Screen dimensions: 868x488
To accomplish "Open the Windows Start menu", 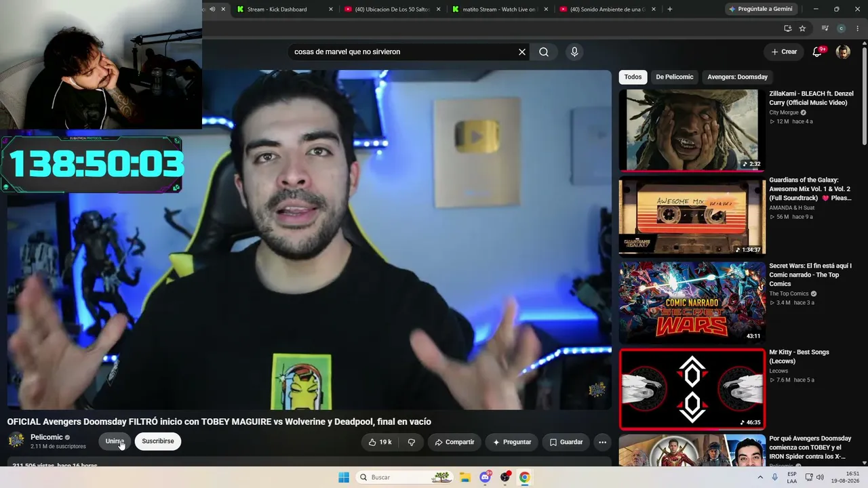I will tap(344, 477).
